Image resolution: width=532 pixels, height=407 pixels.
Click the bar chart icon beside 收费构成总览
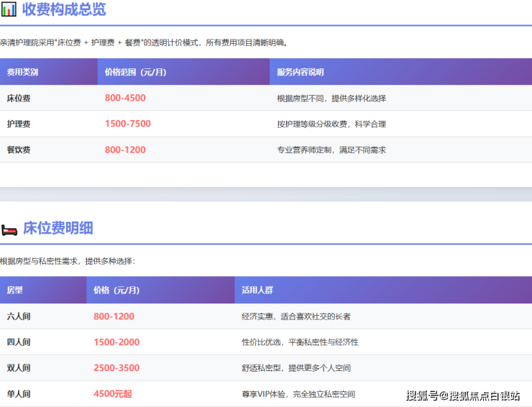pyautogui.click(x=9, y=9)
